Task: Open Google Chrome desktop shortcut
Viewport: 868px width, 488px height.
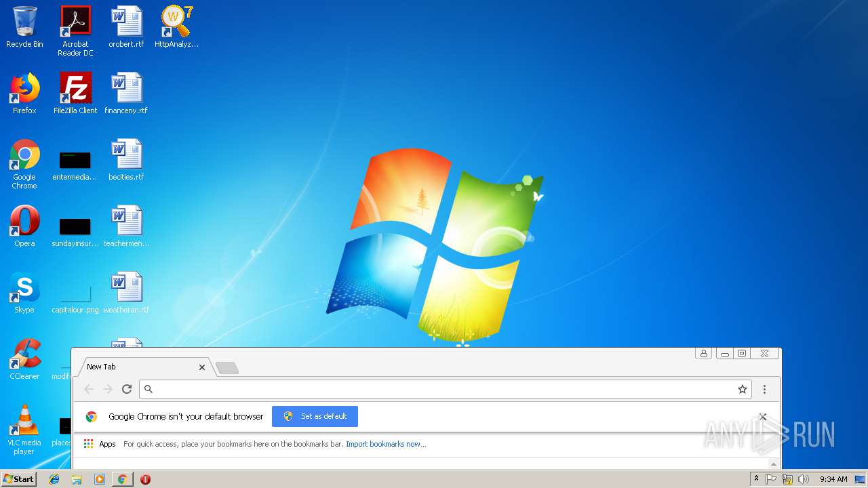Action: click(24, 165)
